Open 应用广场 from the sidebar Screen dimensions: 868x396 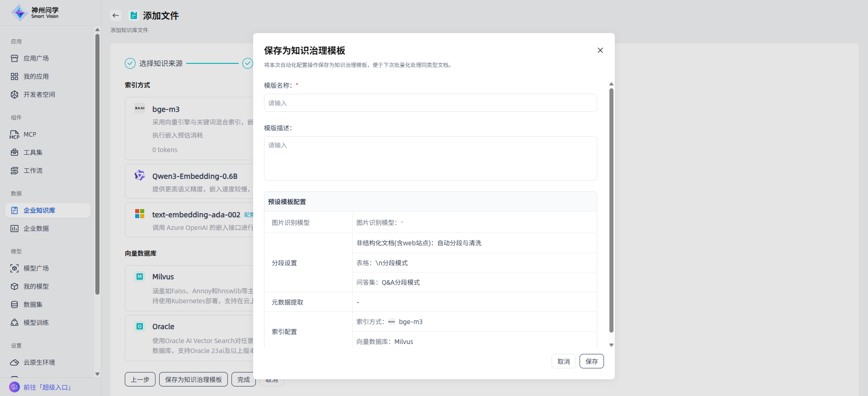tap(36, 58)
